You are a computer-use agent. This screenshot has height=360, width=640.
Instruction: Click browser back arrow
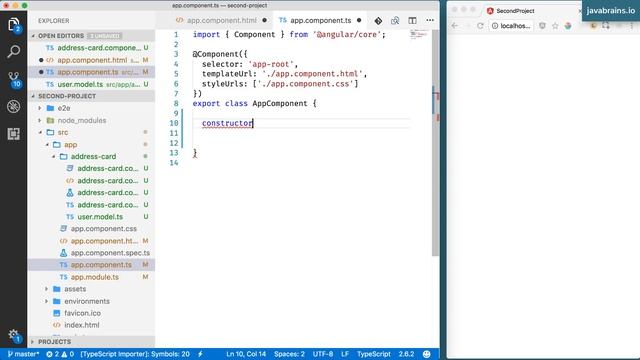[455, 26]
